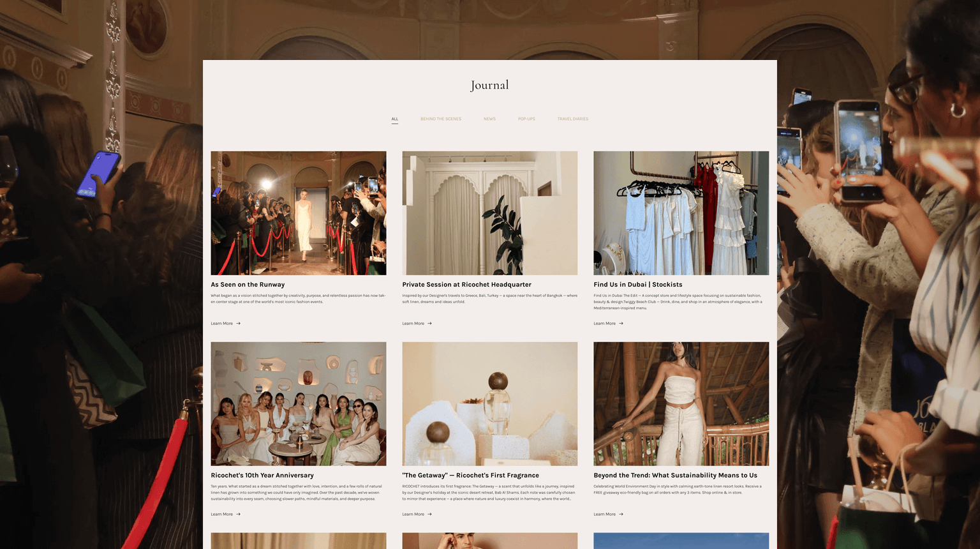The height and width of the screenshot is (549, 980).
Task: Open Find Us in Dubai | Stockists title
Action: pyautogui.click(x=638, y=285)
